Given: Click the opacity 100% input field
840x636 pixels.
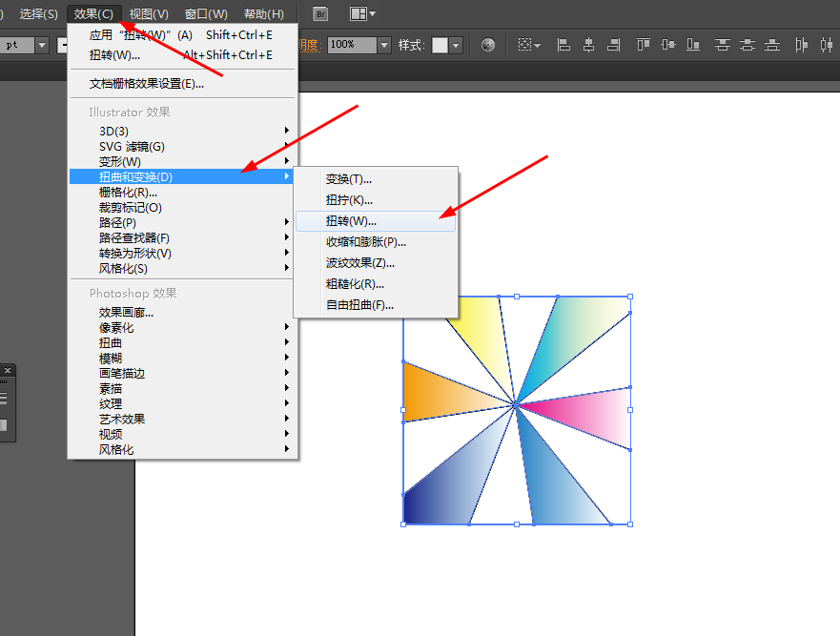Looking at the screenshot, I should pos(353,45).
